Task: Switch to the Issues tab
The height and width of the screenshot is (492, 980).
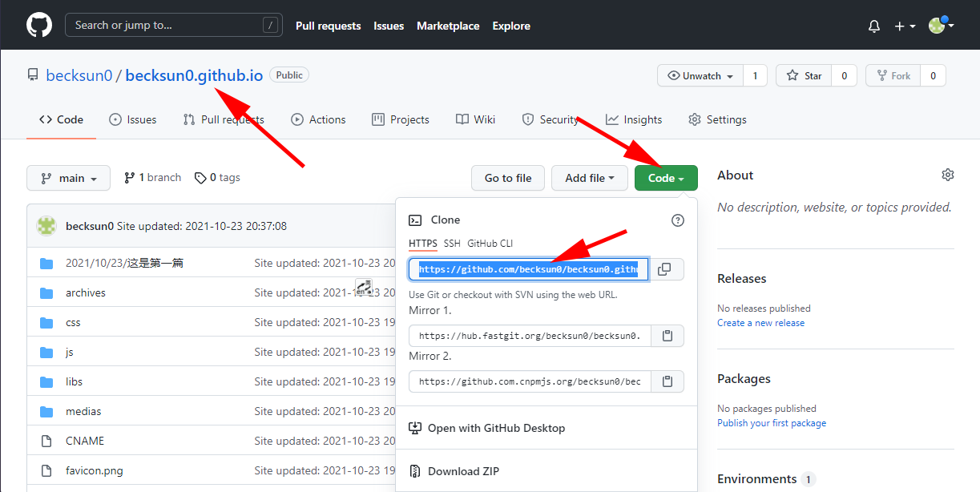Action: (133, 119)
